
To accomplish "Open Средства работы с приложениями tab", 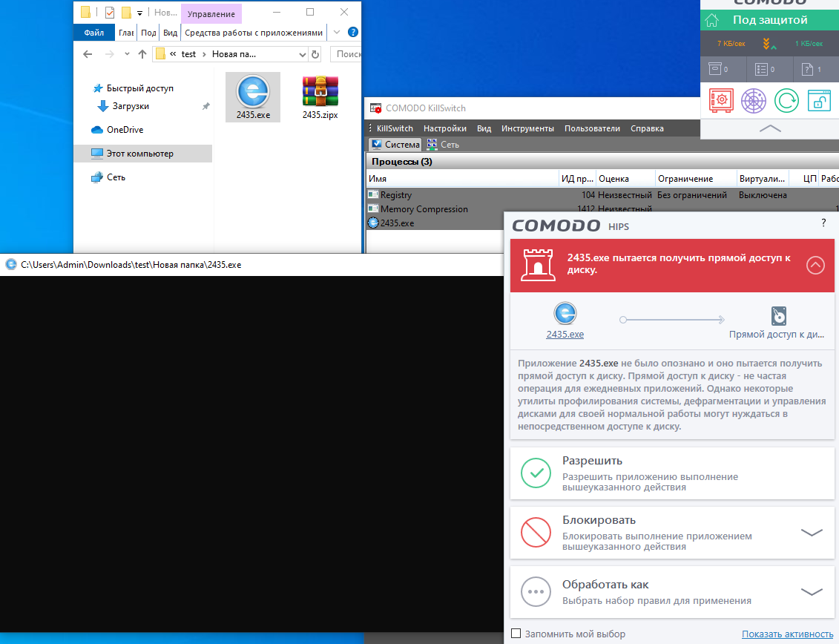I will pos(254,33).
